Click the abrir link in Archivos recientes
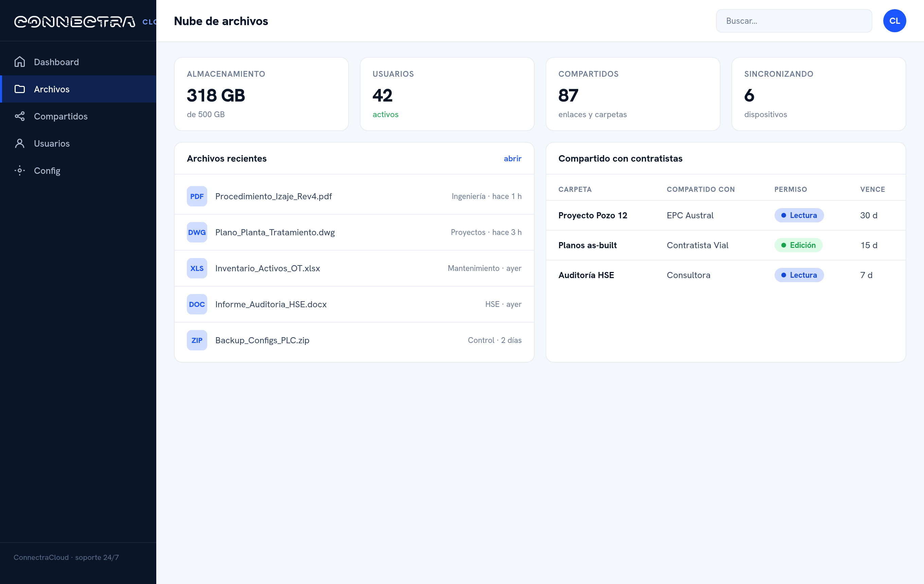Screen dimensions: 924x584 tap(512, 158)
